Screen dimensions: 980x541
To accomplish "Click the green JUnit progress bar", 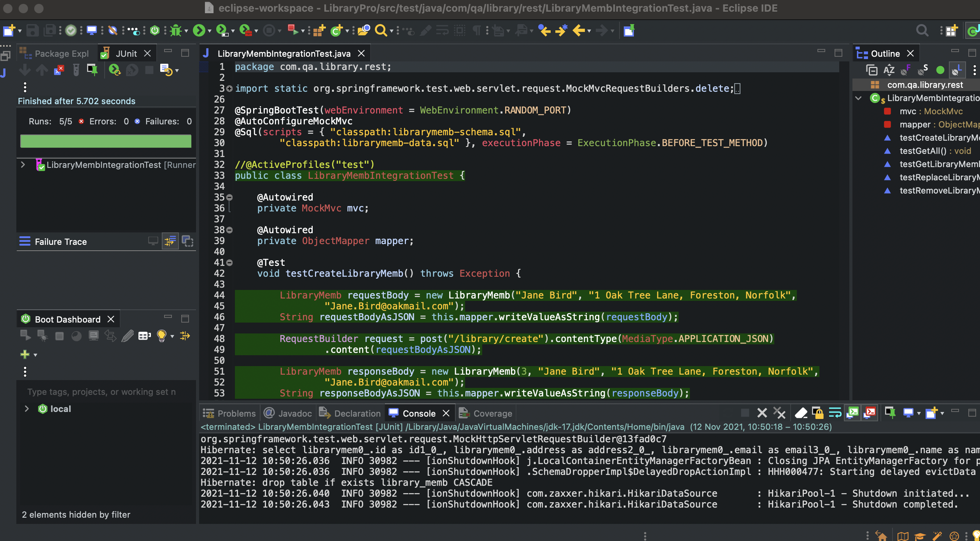I will click(x=106, y=141).
